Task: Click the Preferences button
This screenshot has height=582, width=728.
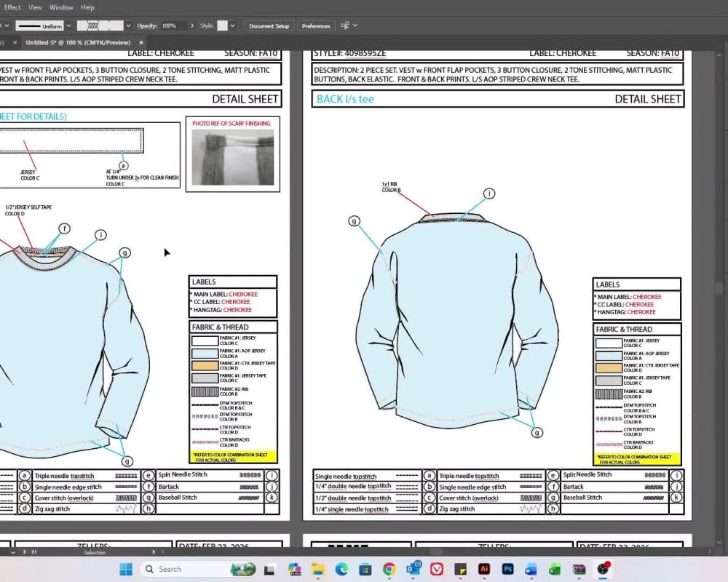Action: point(316,26)
